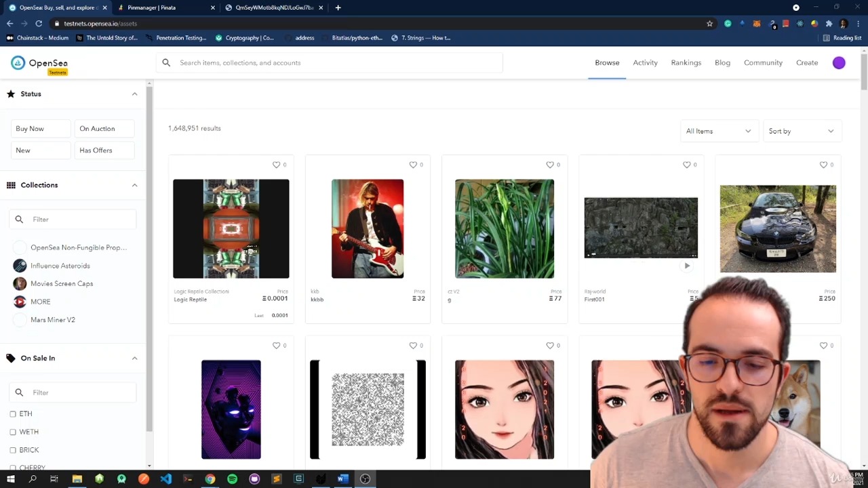
Task: Open the Sort by dropdown
Action: (x=801, y=131)
